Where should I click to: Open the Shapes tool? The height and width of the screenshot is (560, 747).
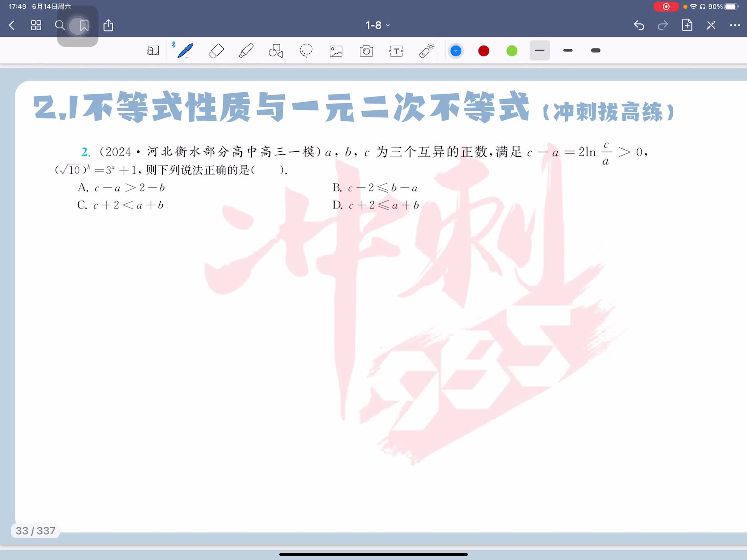(x=276, y=51)
